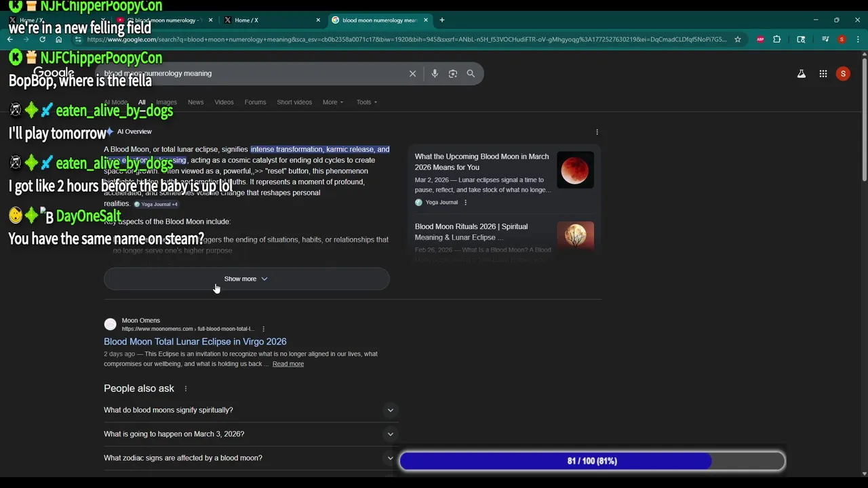This screenshot has height=488, width=868.
Task: Open the AI Overview three-dot options
Action: (x=597, y=131)
